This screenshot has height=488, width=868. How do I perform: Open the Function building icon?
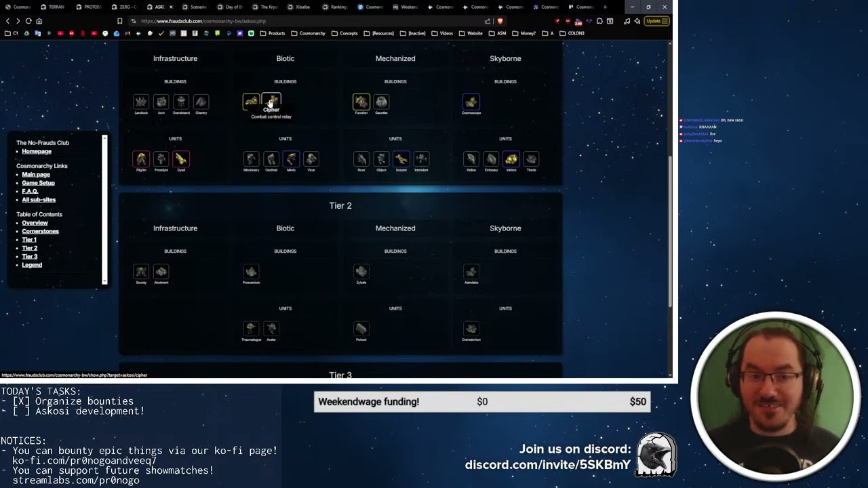click(361, 102)
